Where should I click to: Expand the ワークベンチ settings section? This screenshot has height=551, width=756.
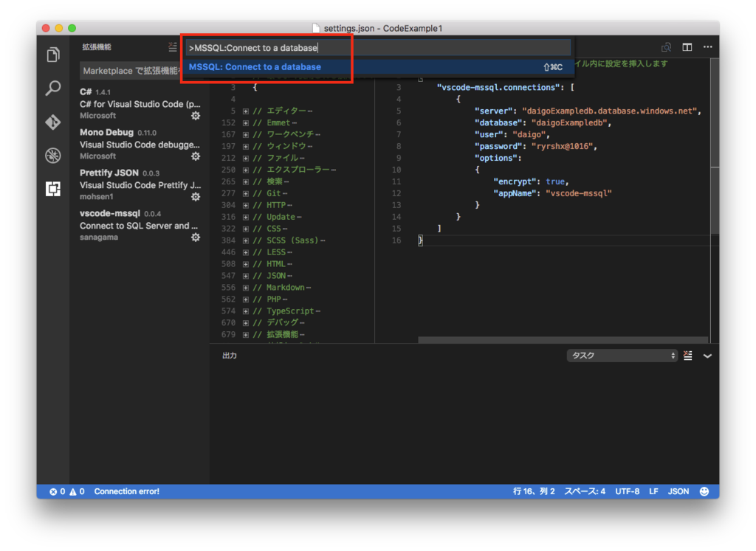click(246, 134)
